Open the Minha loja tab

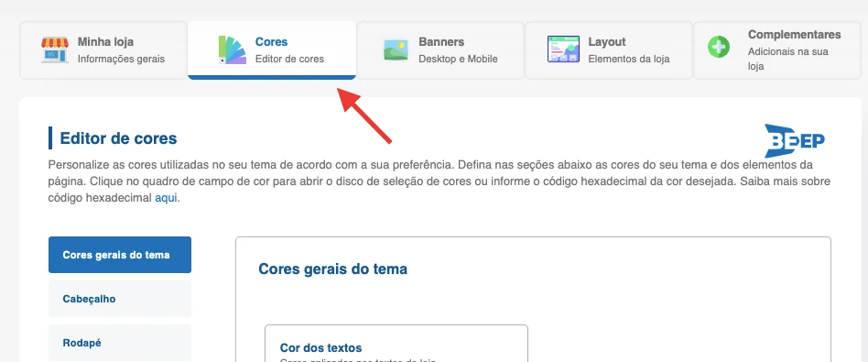pyautogui.click(x=103, y=50)
